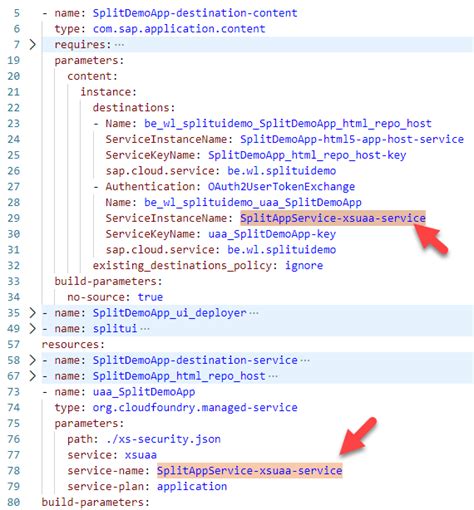Click the module name SplitDemoApp-destination-content
474x510 pixels.
(195, 13)
